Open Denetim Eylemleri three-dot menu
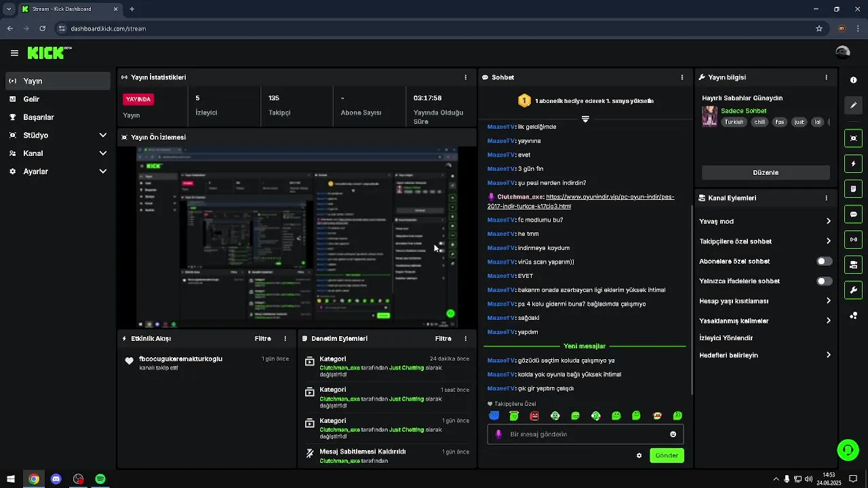The image size is (868, 488). (x=465, y=338)
